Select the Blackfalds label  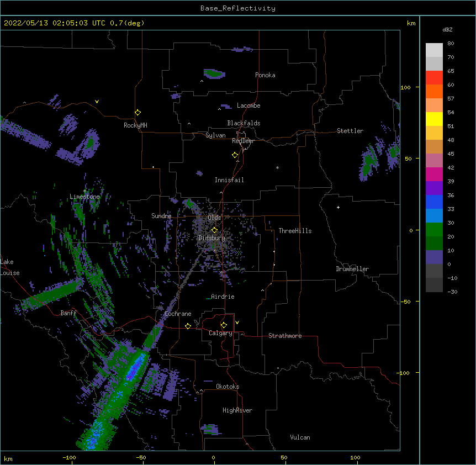tap(244, 123)
